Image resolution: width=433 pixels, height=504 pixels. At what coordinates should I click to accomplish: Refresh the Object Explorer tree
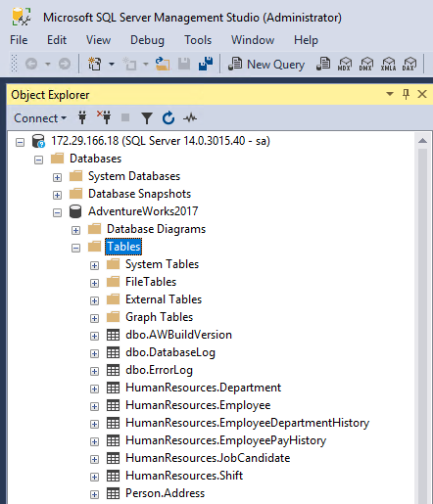click(x=168, y=117)
